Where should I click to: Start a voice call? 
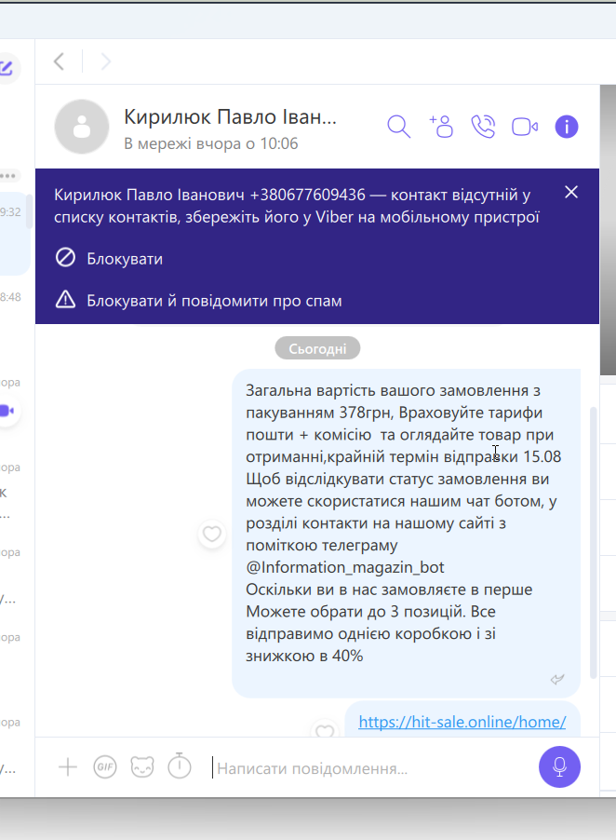tap(483, 127)
